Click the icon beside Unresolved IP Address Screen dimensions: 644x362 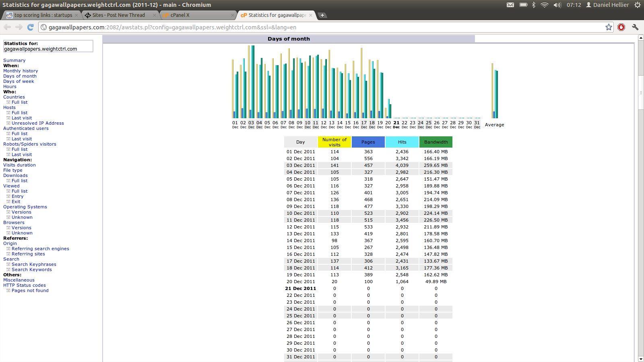(x=8, y=123)
